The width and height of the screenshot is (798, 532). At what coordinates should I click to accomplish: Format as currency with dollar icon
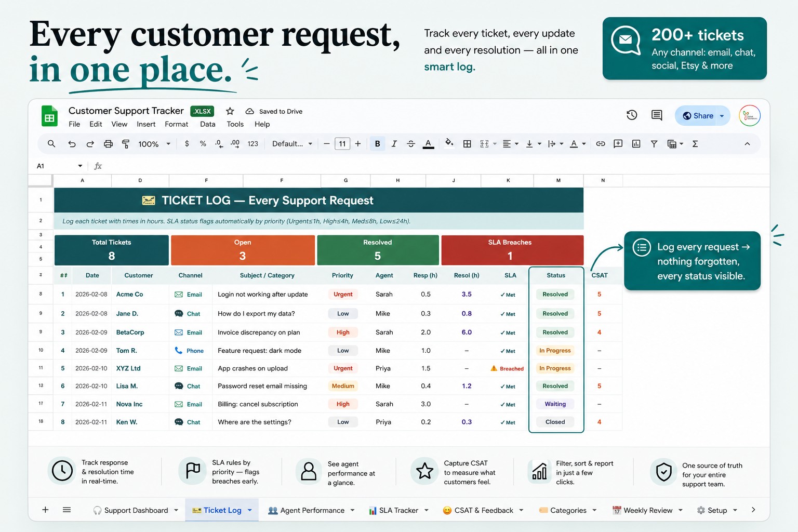coord(187,144)
